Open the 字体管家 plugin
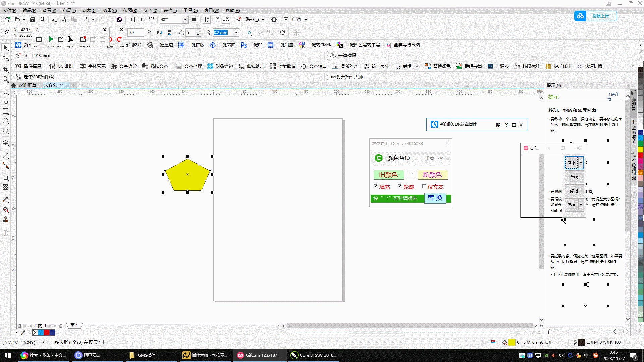 [93, 66]
